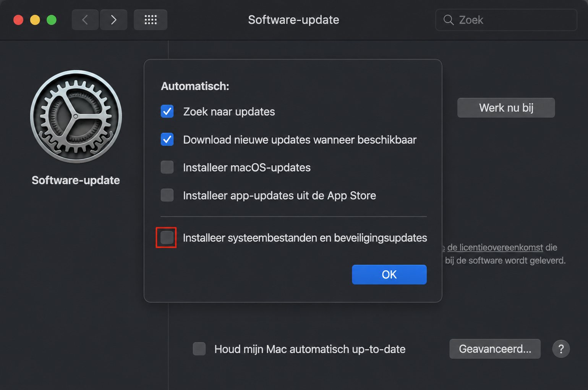The height and width of the screenshot is (390, 588).
Task: Show all preferences grid icon
Action: [x=151, y=20]
